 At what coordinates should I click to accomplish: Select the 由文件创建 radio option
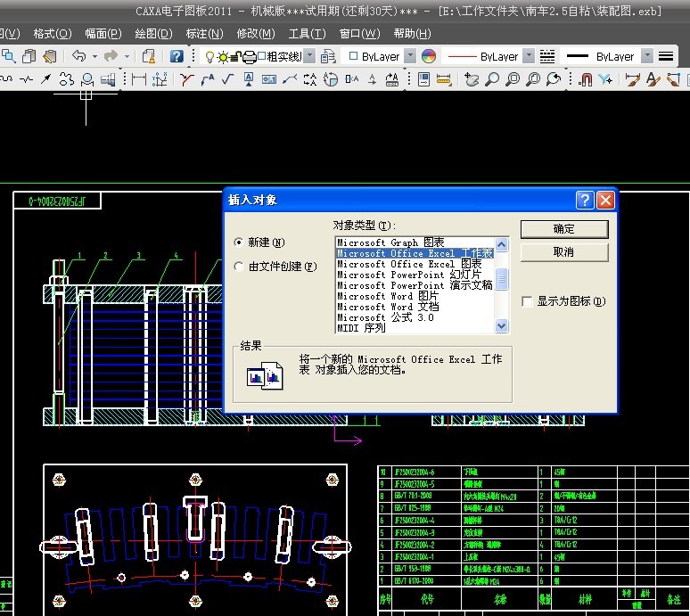pyautogui.click(x=238, y=267)
